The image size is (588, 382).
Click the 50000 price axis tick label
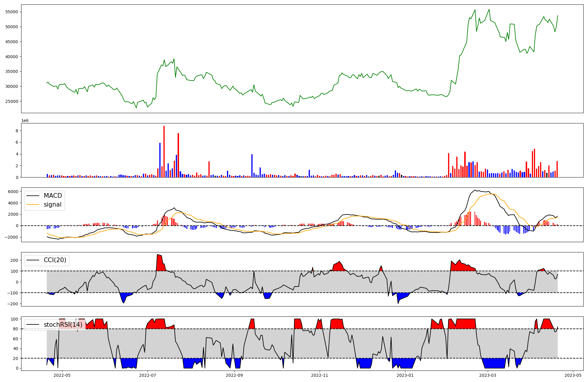pos(12,27)
